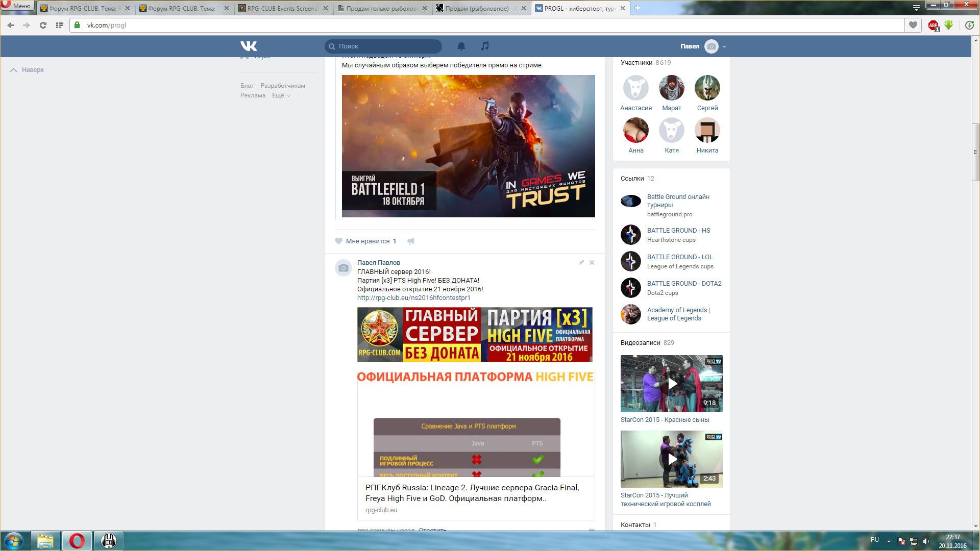Open member Марат avatar
This screenshot has height=551, width=980.
pyautogui.click(x=672, y=88)
